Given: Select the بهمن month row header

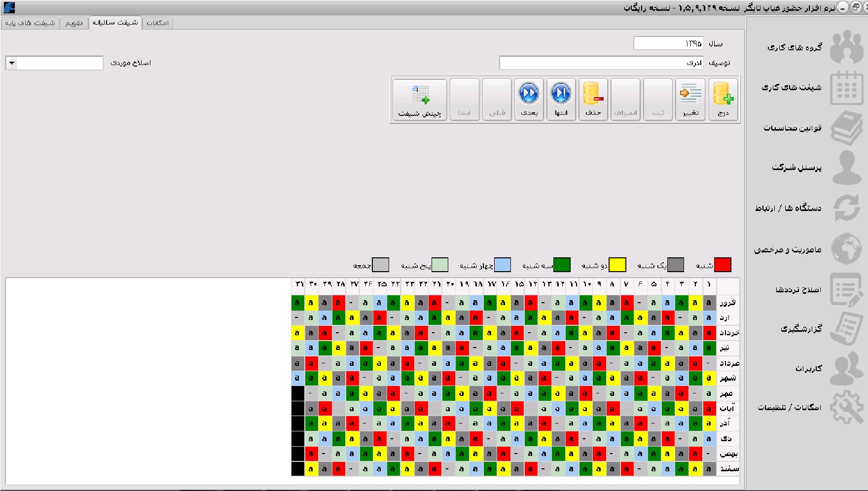Looking at the screenshot, I should coord(728,454).
